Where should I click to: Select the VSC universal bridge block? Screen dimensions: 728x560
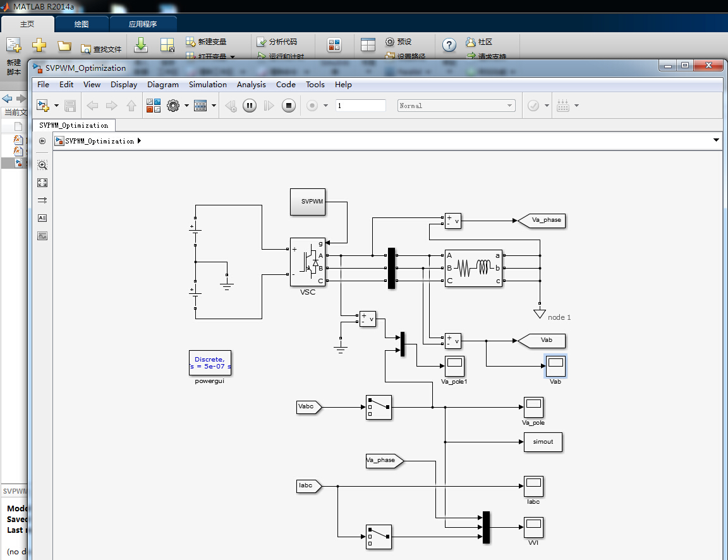(x=308, y=262)
